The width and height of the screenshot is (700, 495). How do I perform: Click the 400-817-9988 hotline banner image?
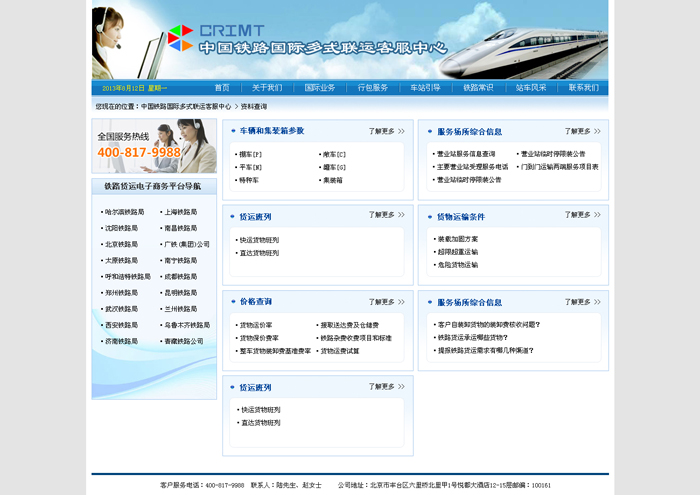point(153,146)
